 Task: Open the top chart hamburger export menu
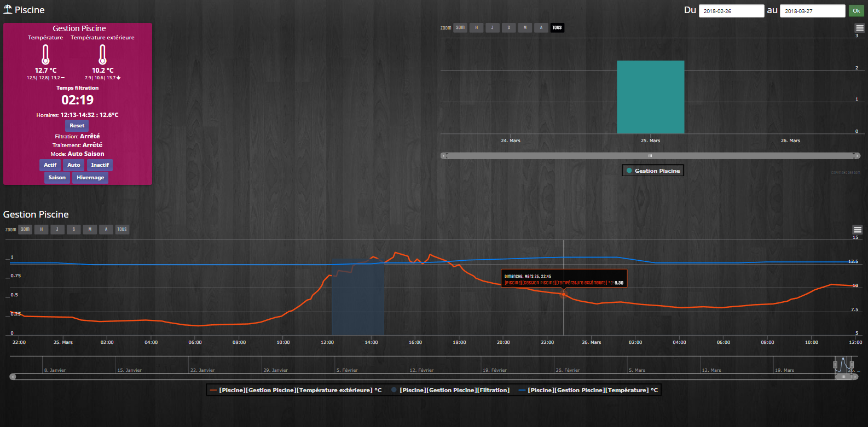[860, 28]
